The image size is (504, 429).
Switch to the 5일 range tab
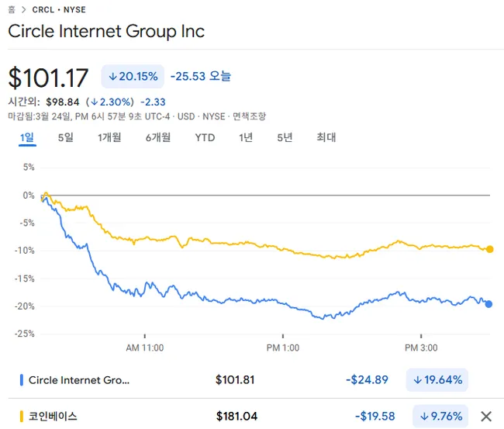65,138
